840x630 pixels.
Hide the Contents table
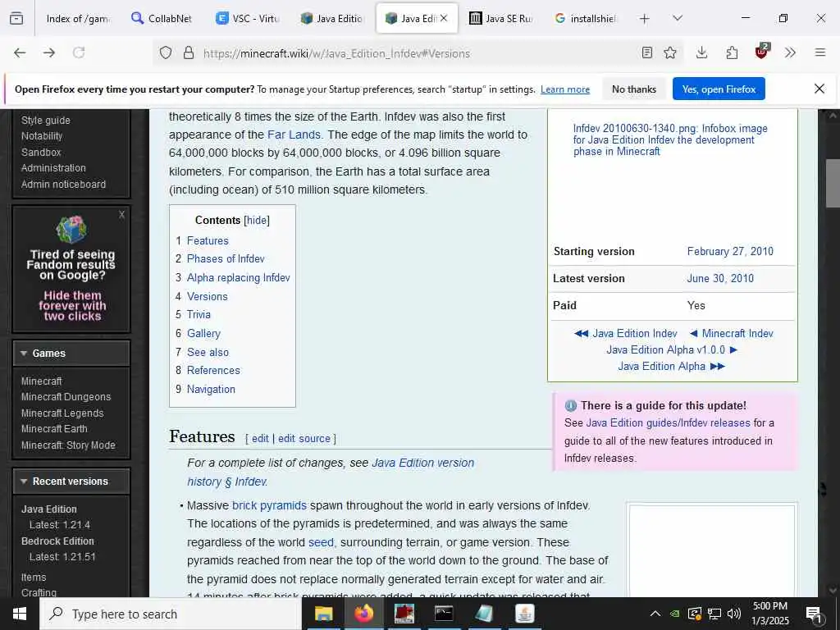257,220
